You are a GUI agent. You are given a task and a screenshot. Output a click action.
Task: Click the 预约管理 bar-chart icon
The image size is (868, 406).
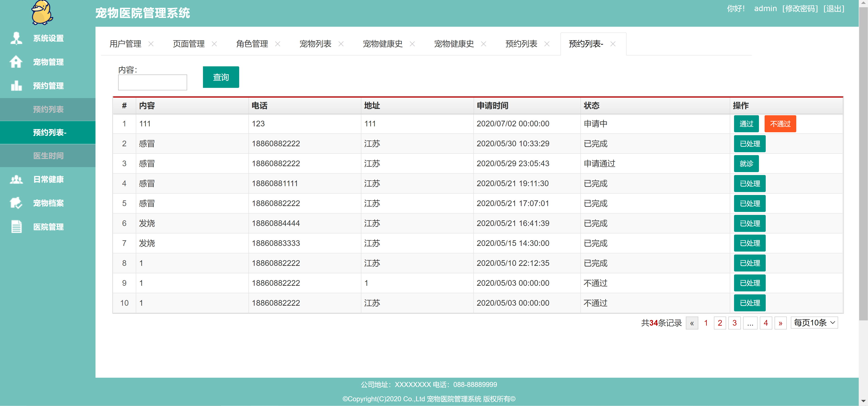coord(16,86)
